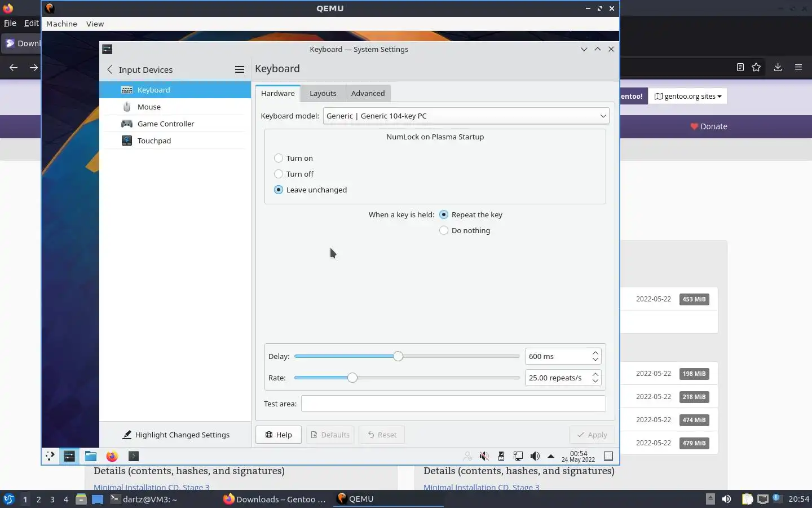Decrease Rate repeats with down arrow
The height and width of the screenshot is (508, 812).
point(595,381)
